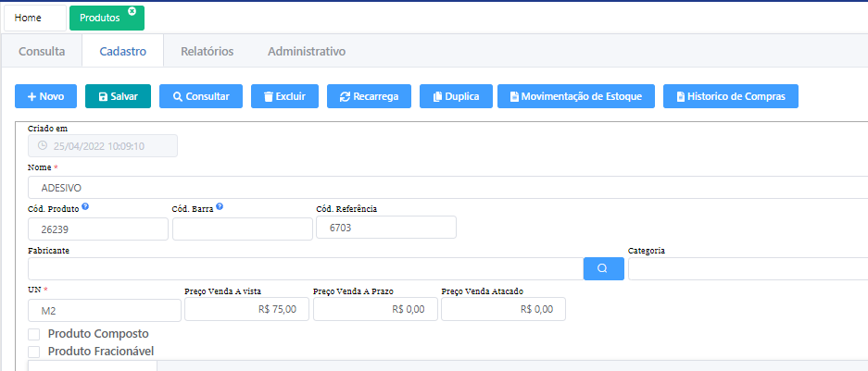Screen dimensions: 868x371
Task: View Historico de Compras
Action: pos(730,96)
